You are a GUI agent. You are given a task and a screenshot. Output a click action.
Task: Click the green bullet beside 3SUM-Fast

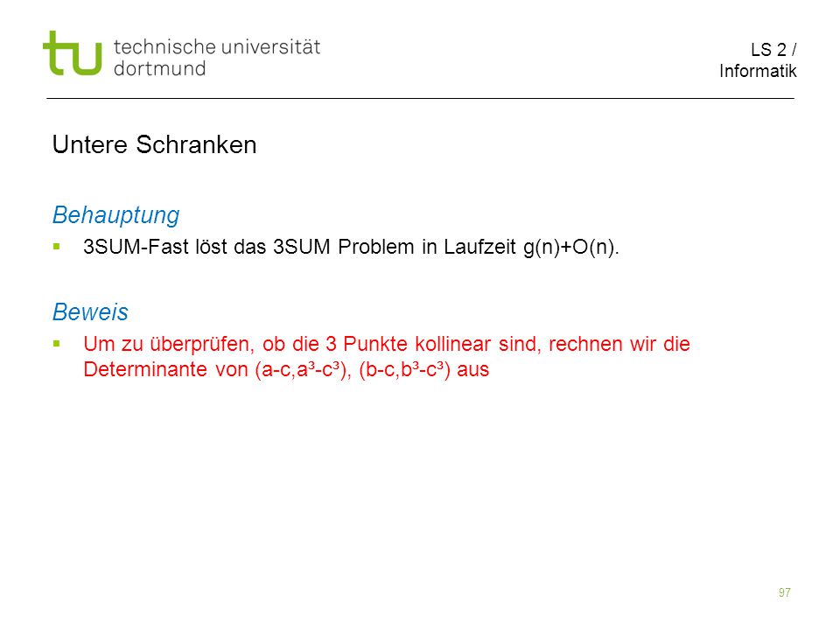57,247
